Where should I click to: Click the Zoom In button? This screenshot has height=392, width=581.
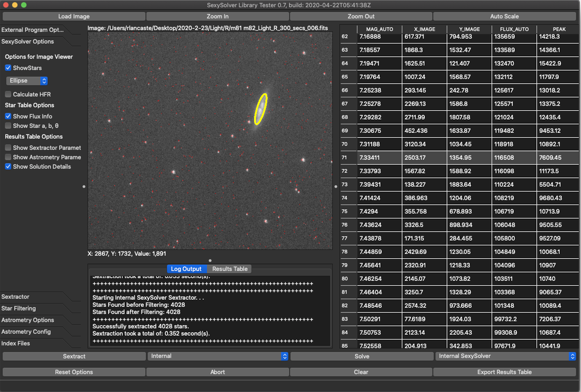pyautogui.click(x=218, y=16)
